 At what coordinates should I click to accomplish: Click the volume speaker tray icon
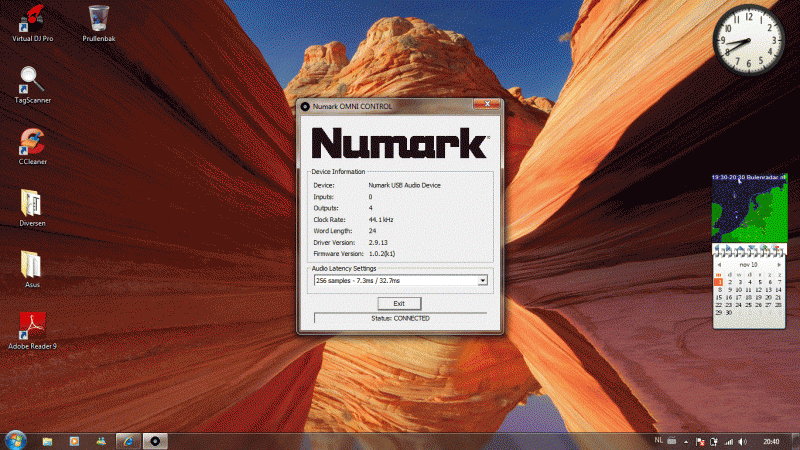click(x=742, y=442)
